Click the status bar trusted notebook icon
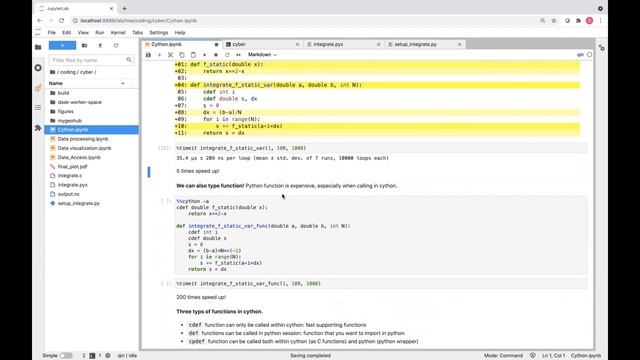 [533, 356]
